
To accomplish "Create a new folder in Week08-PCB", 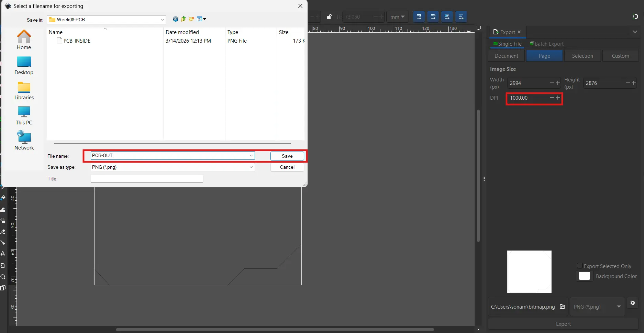I will click(191, 19).
